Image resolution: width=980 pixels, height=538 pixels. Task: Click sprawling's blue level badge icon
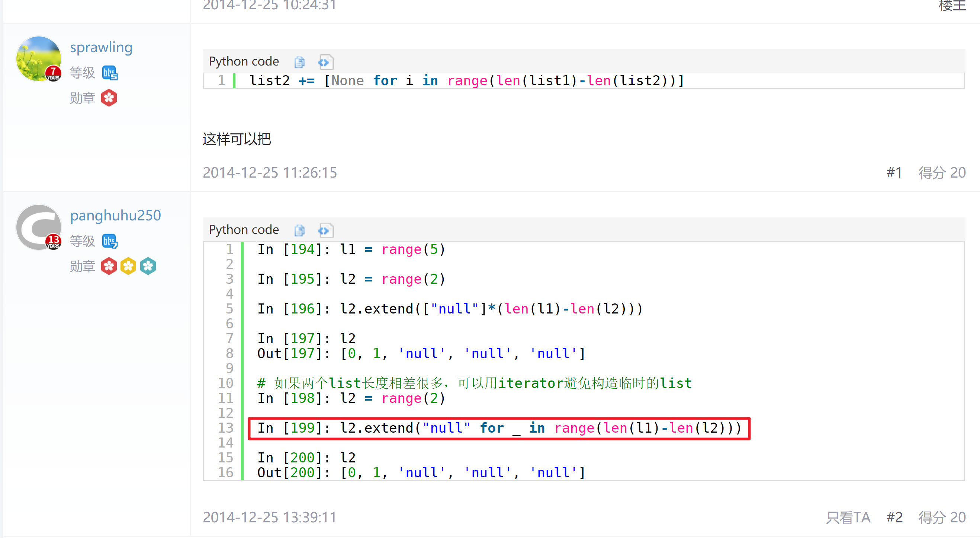click(110, 73)
